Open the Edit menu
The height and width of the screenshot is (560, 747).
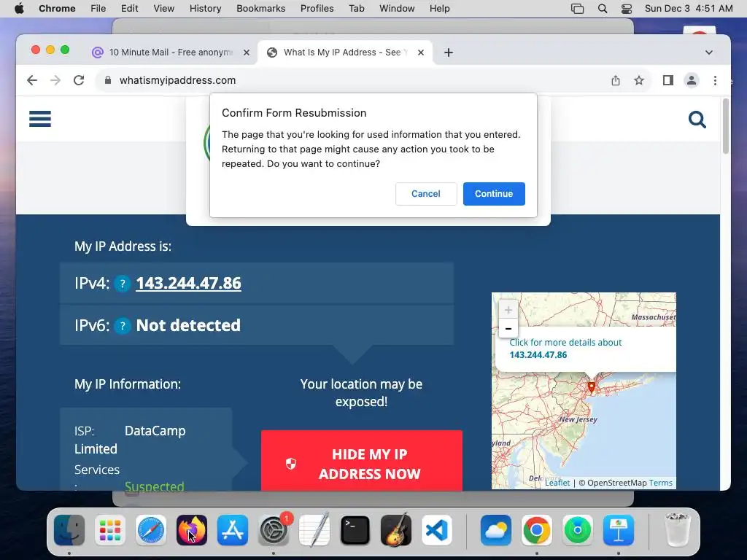pos(130,9)
